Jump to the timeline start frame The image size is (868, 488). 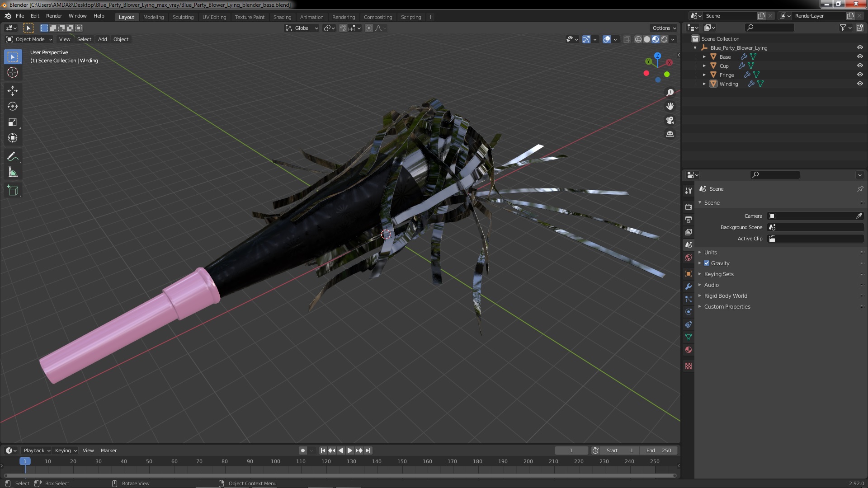pyautogui.click(x=323, y=450)
